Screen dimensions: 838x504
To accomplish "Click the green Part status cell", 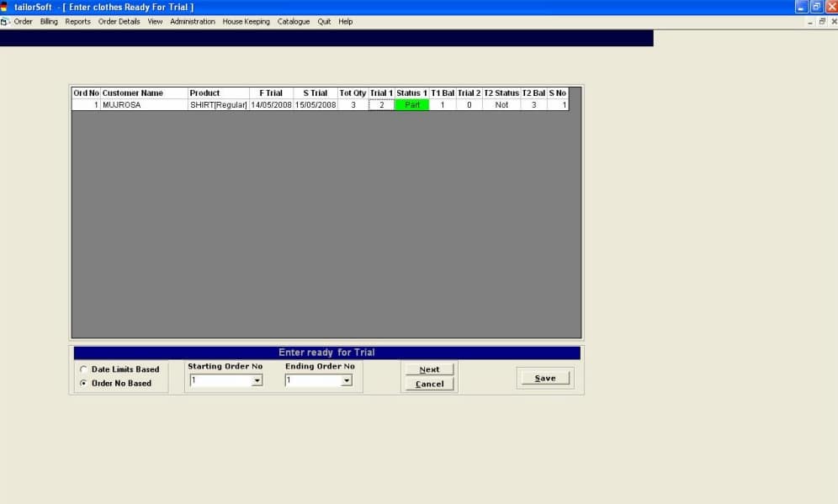I will (x=411, y=105).
